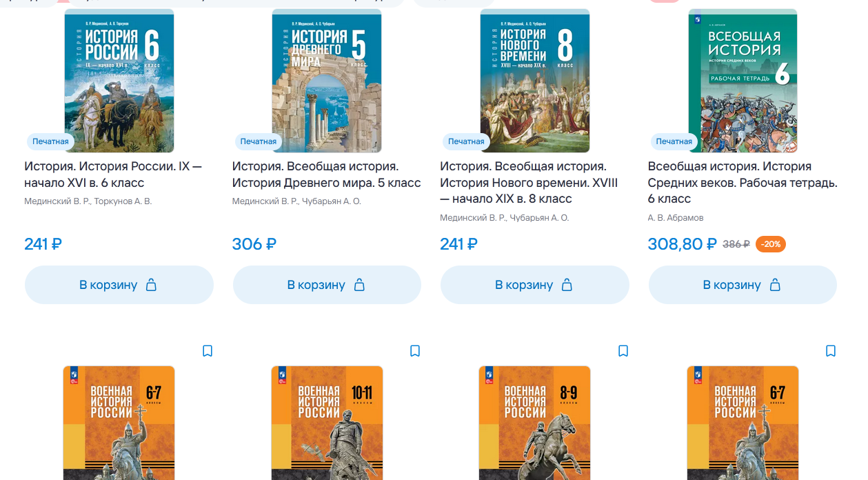View Всеобщая история рабочая тетрадь cover
The image size is (868, 480).
(x=743, y=80)
